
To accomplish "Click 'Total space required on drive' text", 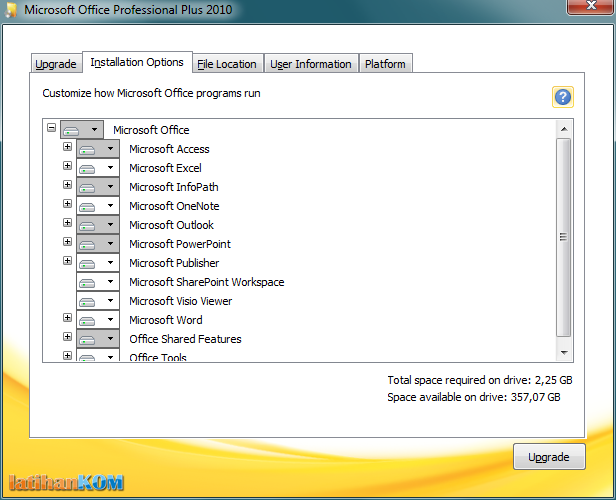I will (x=480, y=380).
